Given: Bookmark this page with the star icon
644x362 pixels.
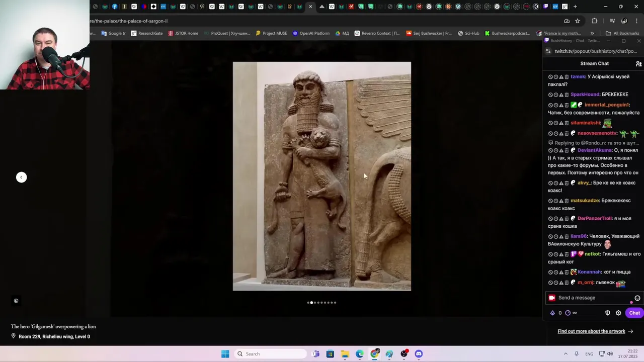Looking at the screenshot, I should [578, 21].
